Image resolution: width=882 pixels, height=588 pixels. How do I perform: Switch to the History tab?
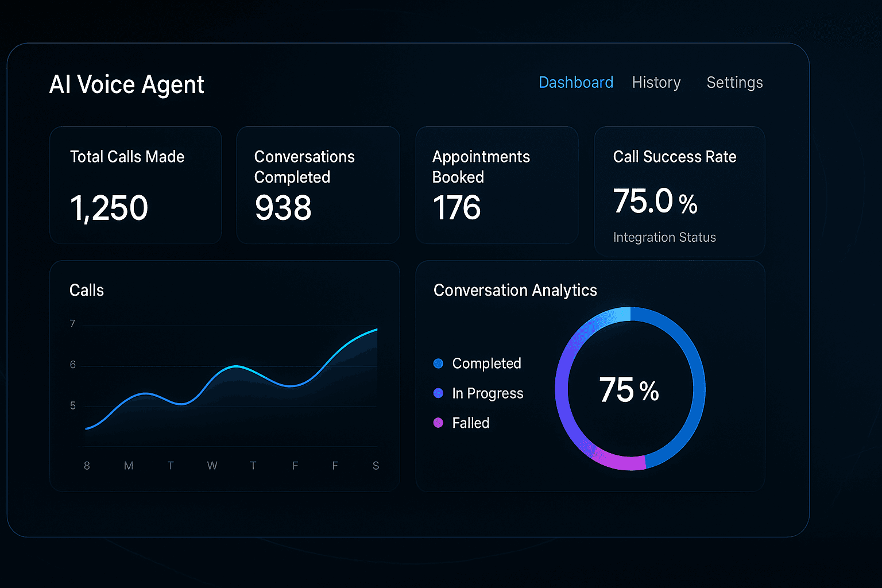pyautogui.click(x=656, y=83)
